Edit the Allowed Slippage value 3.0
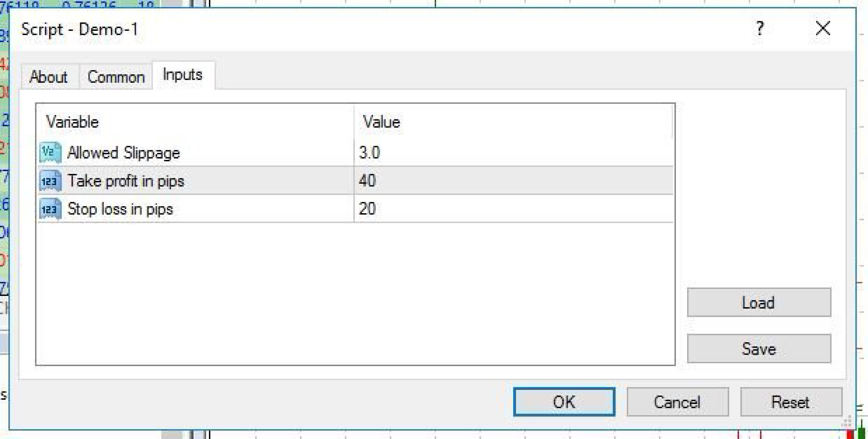Viewport: 868px width, 439px height. pos(513,153)
